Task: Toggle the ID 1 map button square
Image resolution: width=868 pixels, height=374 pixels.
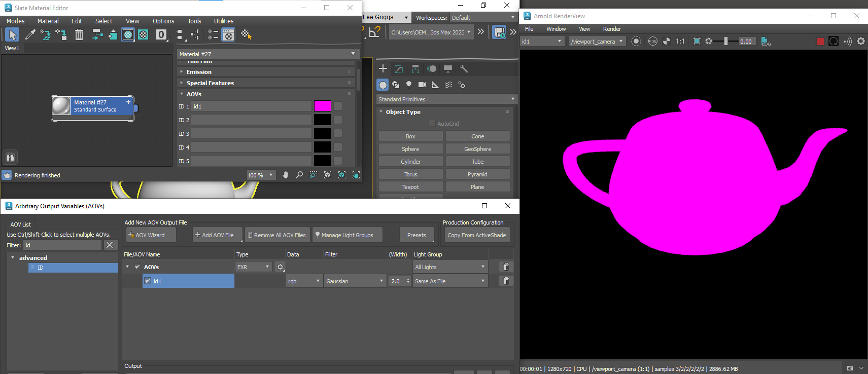Action: point(338,106)
